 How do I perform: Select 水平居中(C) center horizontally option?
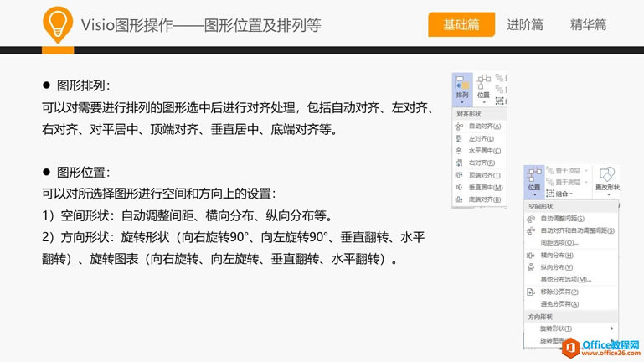click(x=478, y=151)
